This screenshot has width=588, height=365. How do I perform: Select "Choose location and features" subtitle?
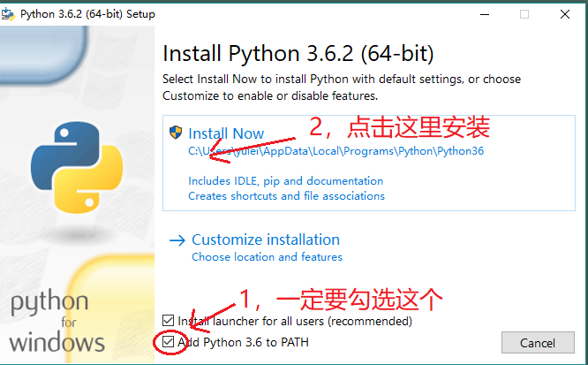click(267, 257)
